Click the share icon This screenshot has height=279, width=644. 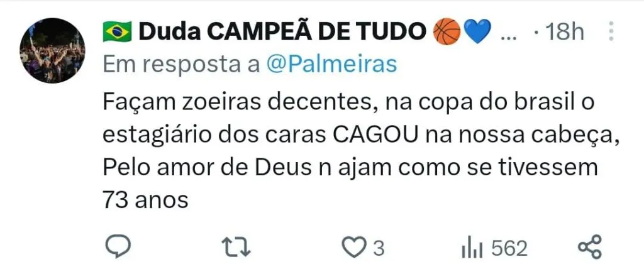[590, 247]
